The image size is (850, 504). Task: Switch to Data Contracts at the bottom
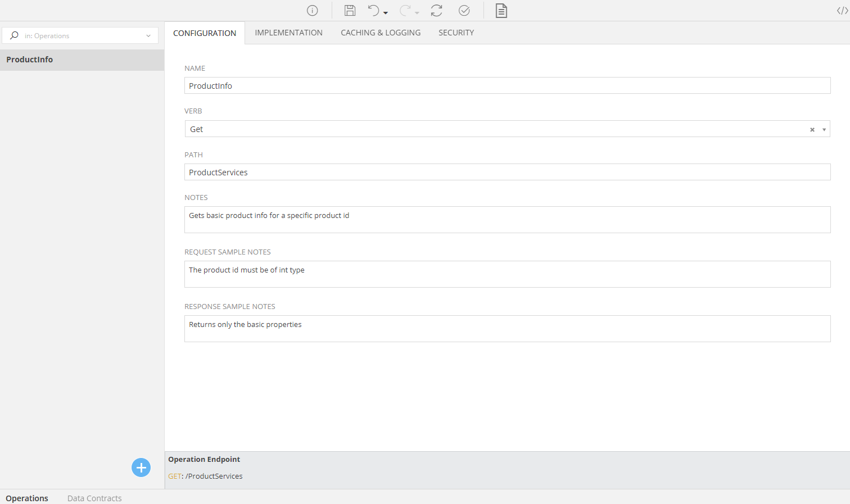[94, 498]
